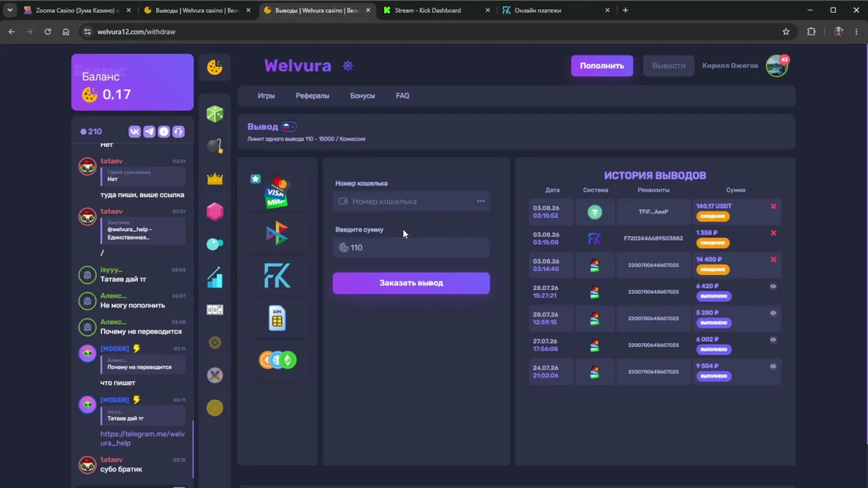
Task: Open the green-rimmed round wheel game
Action: tap(215, 342)
